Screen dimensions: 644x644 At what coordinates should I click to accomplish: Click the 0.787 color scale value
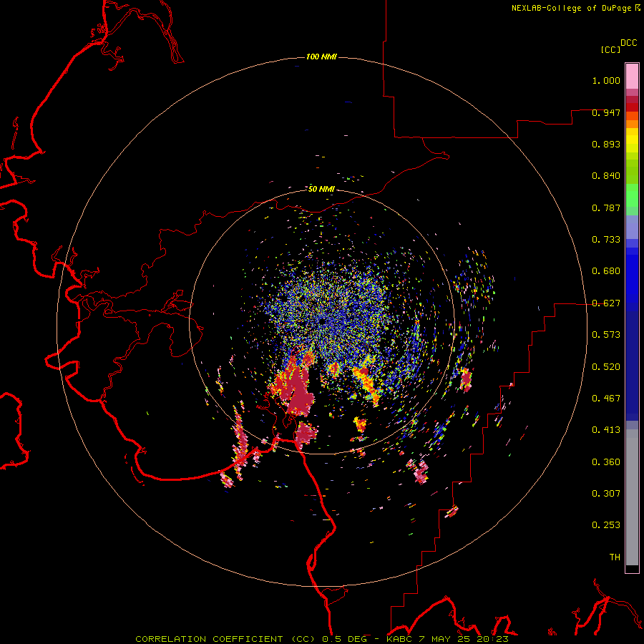click(x=606, y=208)
